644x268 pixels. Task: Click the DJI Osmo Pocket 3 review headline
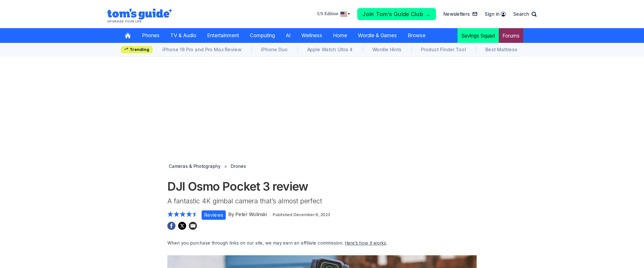(237, 186)
